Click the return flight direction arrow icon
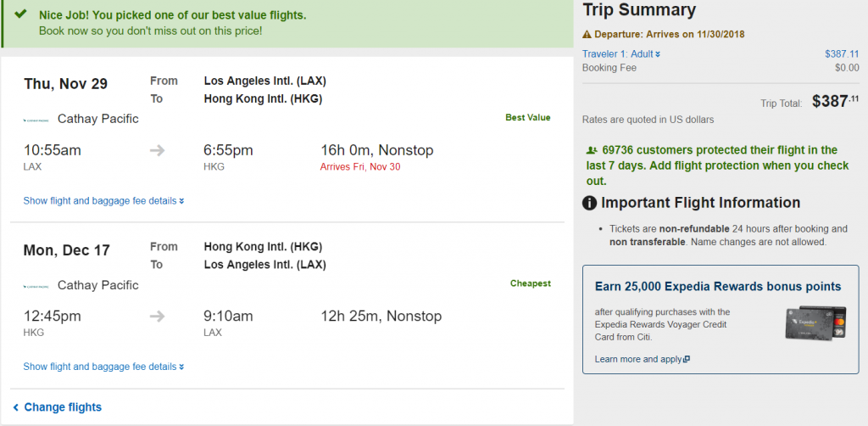 pos(158,317)
